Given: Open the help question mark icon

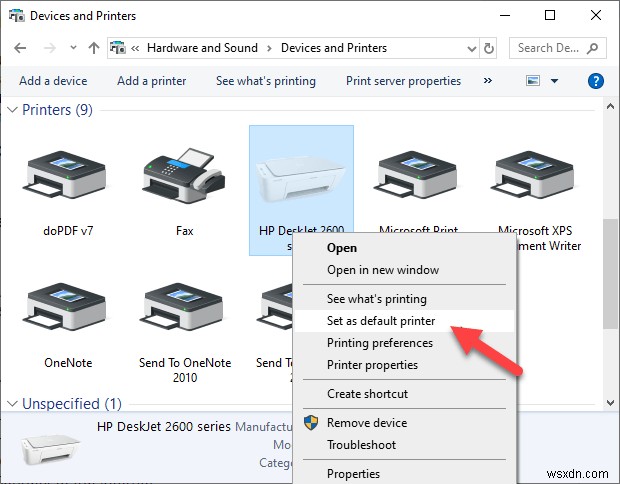Looking at the screenshot, I should coord(595,81).
